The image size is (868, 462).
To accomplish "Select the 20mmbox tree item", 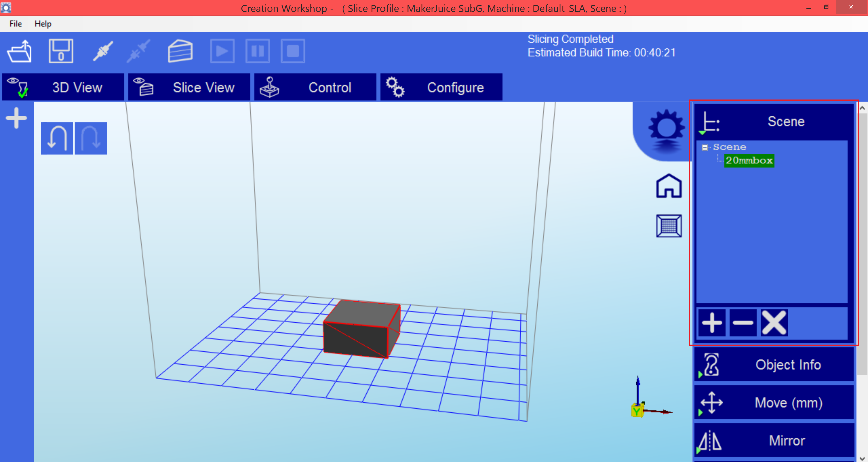I will pyautogui.click(x=749, y=160).
